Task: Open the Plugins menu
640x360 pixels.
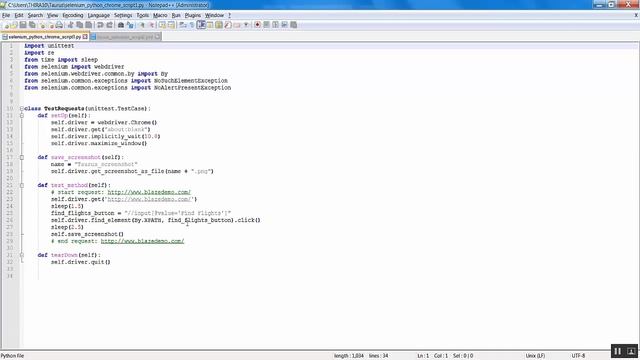Action: (x=193, y=15)
